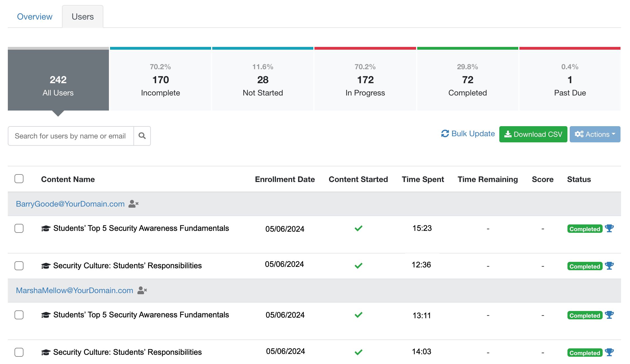Check the select-all checkbox in the table header

[19, 179]
